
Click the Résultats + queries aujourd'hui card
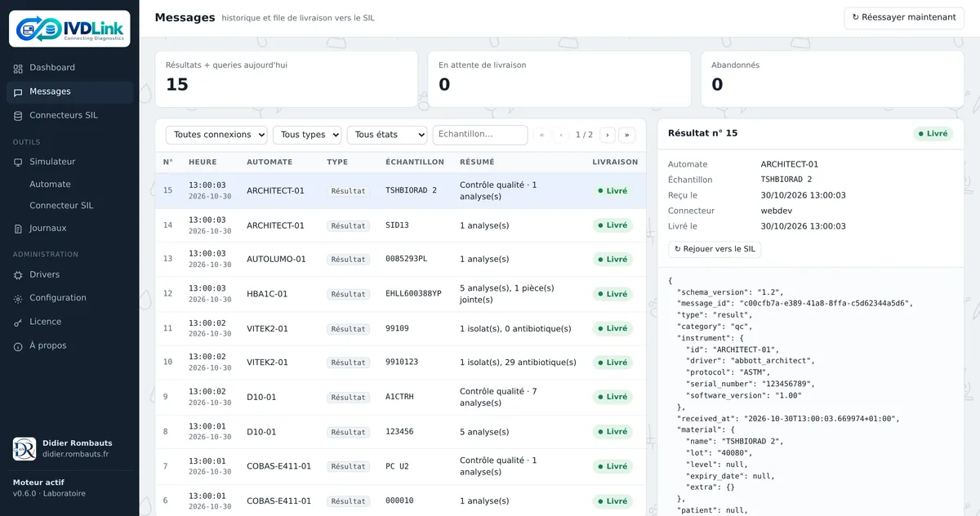(287, 79)
